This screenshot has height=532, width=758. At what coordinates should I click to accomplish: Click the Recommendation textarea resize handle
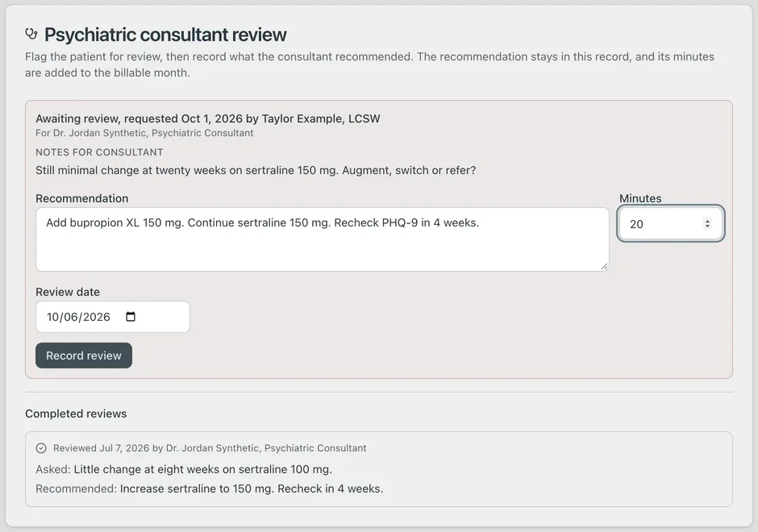point(604,266)
